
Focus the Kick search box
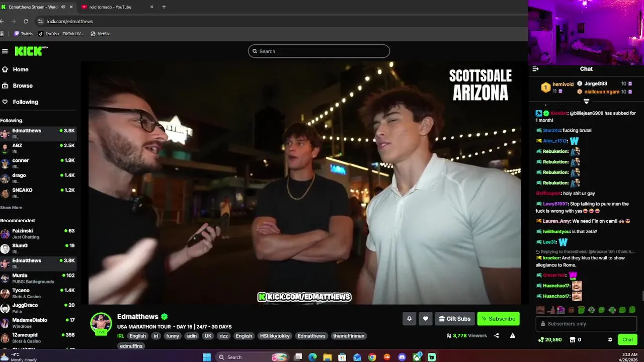pyautogui.click(x=319, y=51)
